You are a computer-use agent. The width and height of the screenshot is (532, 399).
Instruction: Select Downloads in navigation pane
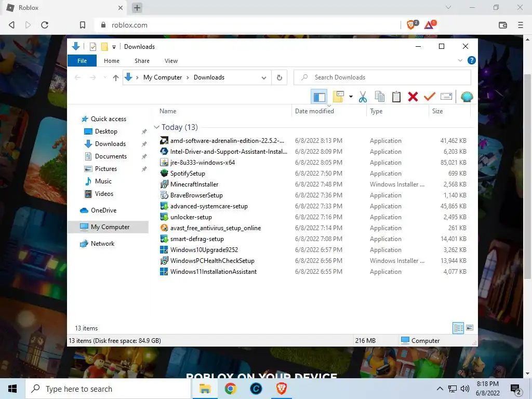[110, 144]
